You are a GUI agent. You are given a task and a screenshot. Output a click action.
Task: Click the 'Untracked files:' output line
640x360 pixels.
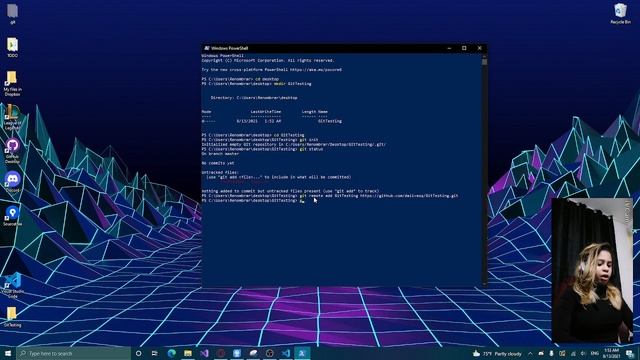(220, 173)
